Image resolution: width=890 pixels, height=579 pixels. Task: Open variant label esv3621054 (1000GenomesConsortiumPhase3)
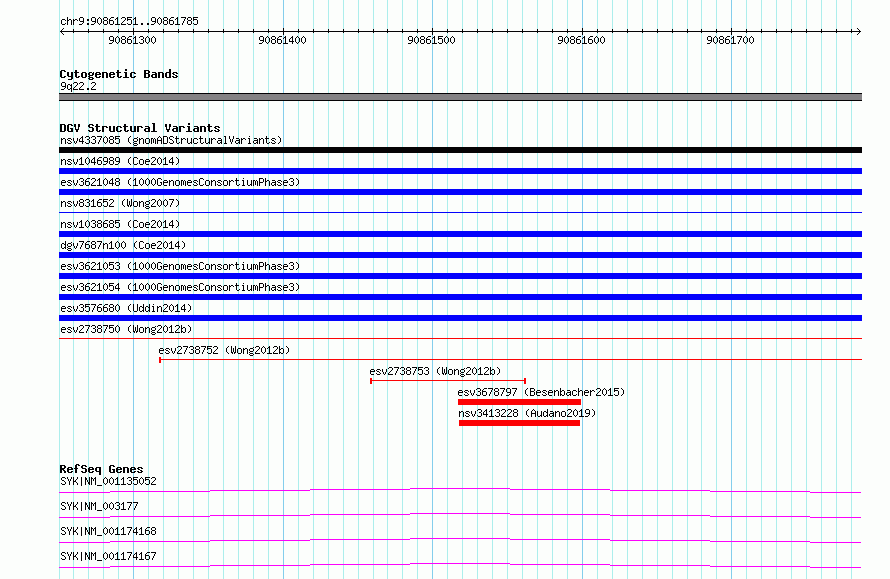180,287
